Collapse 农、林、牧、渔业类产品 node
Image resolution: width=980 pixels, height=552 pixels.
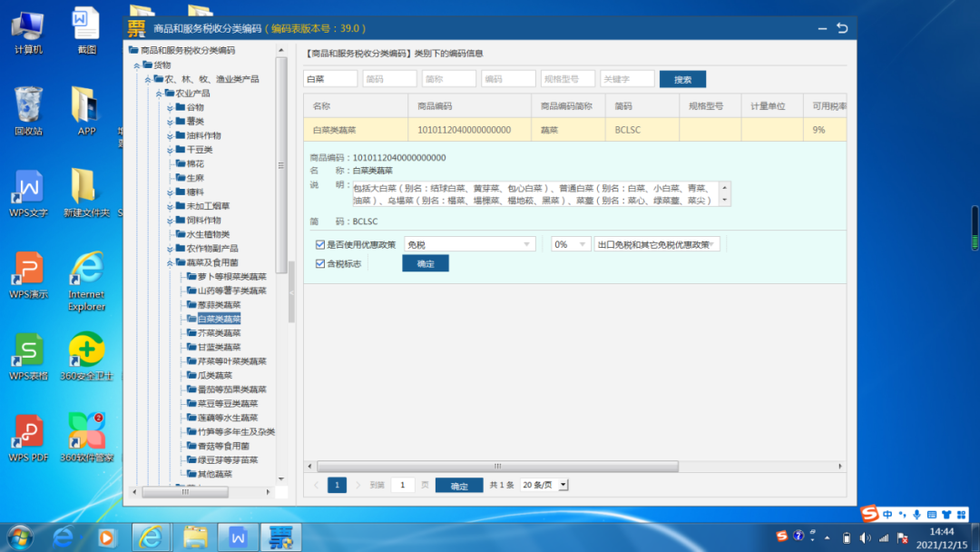[148, 79]
